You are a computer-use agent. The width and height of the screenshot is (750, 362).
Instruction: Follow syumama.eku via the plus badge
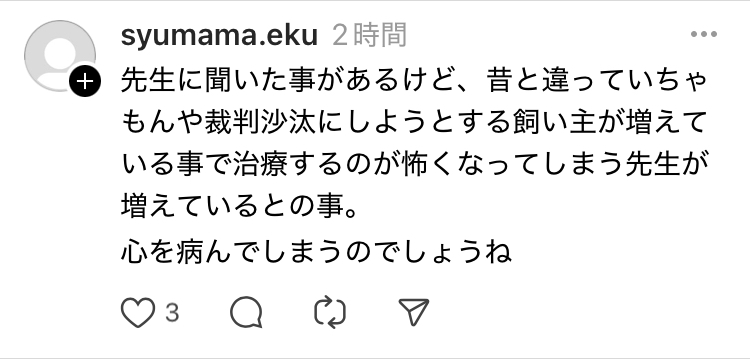(x=85, y=82)
